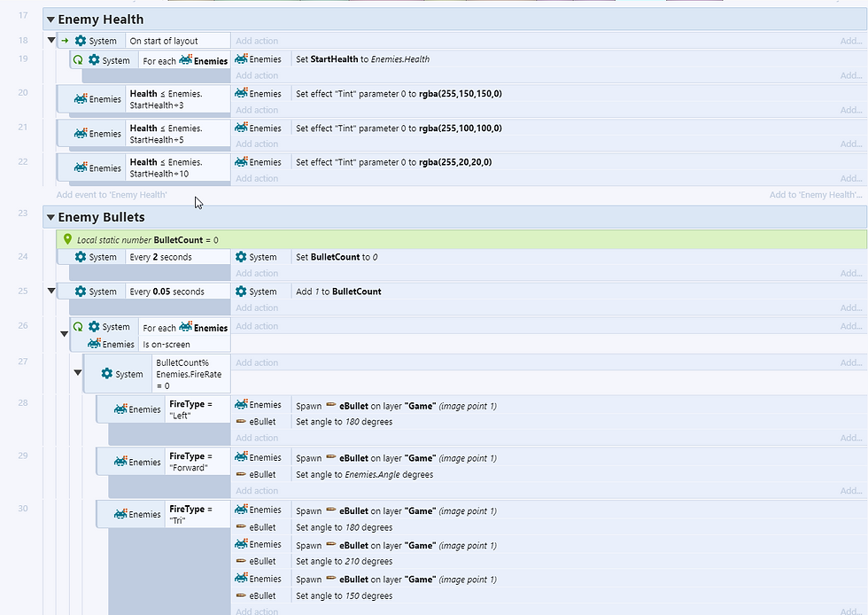Click loop icon on event 19 For each

coord(78,60)
